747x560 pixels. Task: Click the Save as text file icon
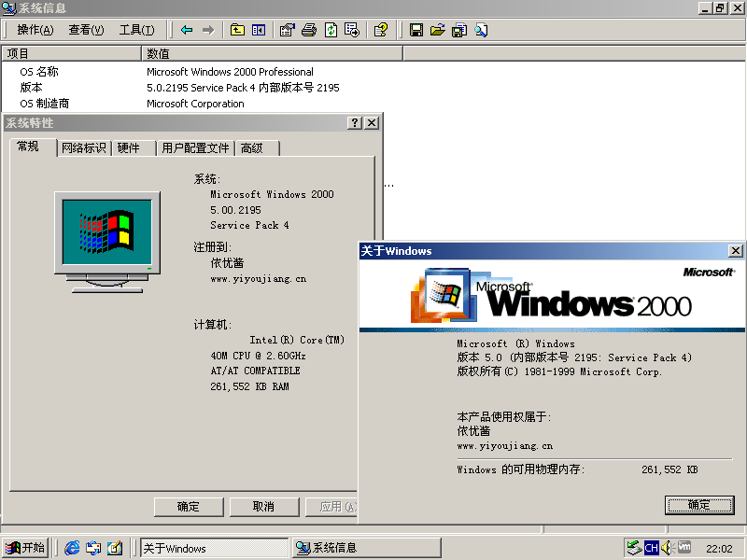click(x=459, y=30)
